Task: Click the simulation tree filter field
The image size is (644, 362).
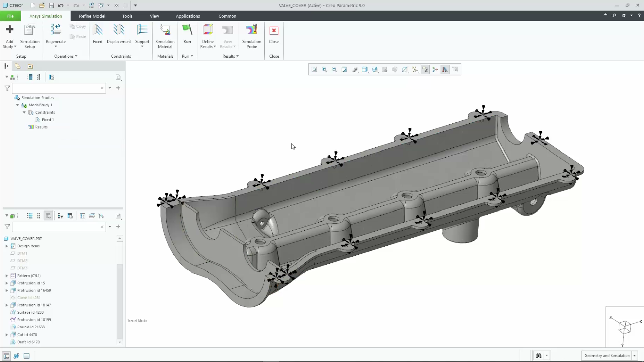Action: [x=59, y=88]
